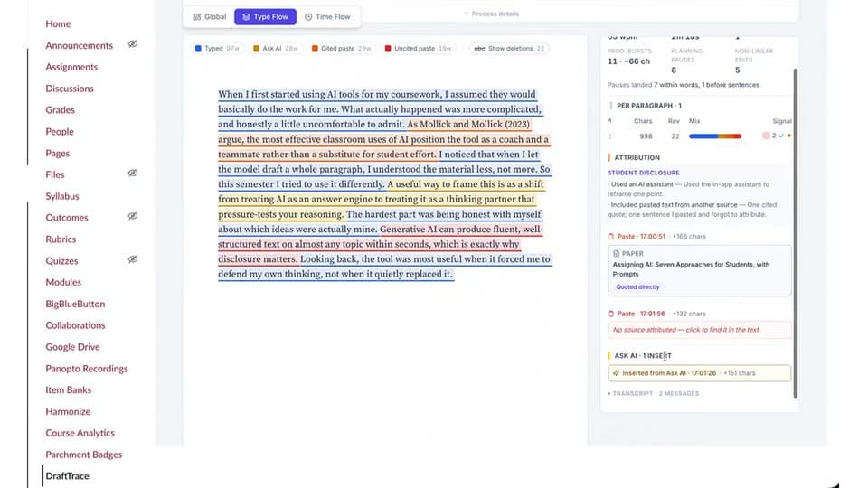Viewport: 868px width, 488px height.
Task: Open BigBlueButton in the sidebar
Action: click(75, 304)
